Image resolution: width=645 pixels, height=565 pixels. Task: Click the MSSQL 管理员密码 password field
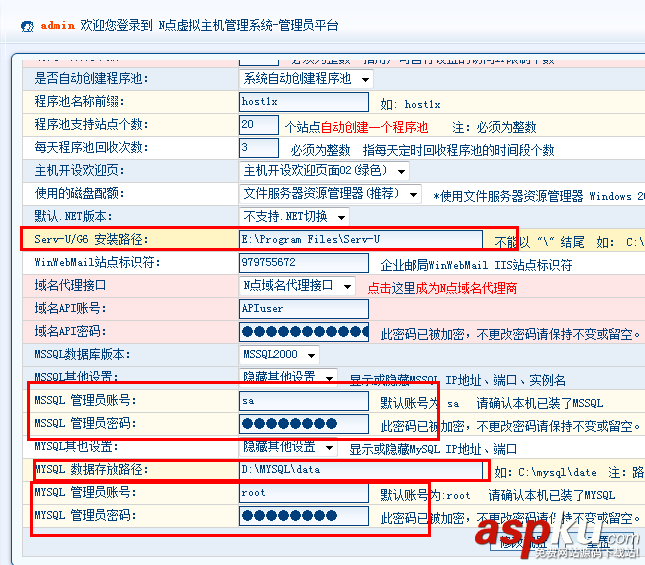[x=304, y=424]
